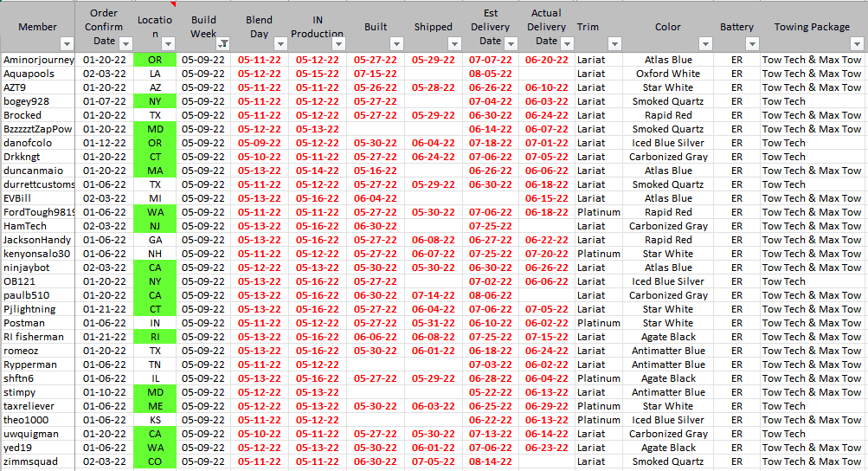Open the Towing Package filter dropdown

[858, 43]
